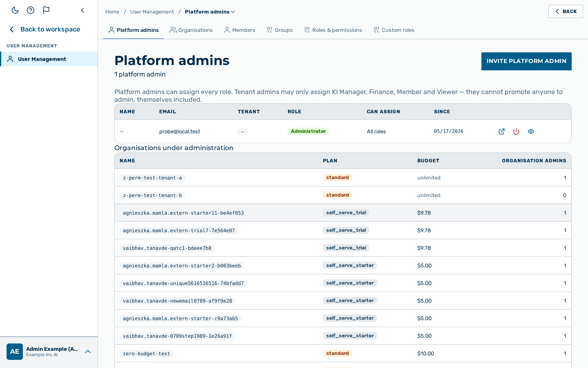Select User Management sidebar item

[49, 59]
